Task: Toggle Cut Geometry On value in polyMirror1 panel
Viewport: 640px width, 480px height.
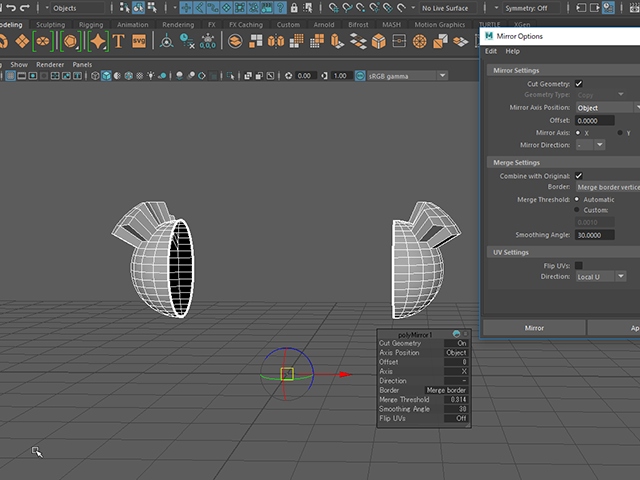Action: coord(456,343)
